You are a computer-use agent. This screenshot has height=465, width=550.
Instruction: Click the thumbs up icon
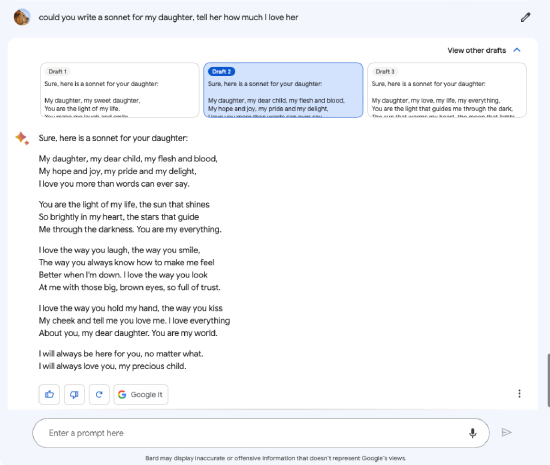pos(49,395)
